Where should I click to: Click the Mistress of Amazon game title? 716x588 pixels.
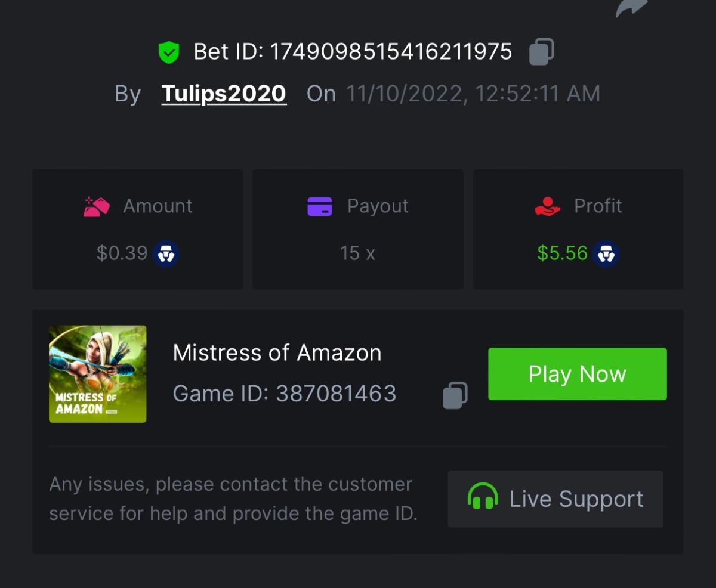pos(277,353)
